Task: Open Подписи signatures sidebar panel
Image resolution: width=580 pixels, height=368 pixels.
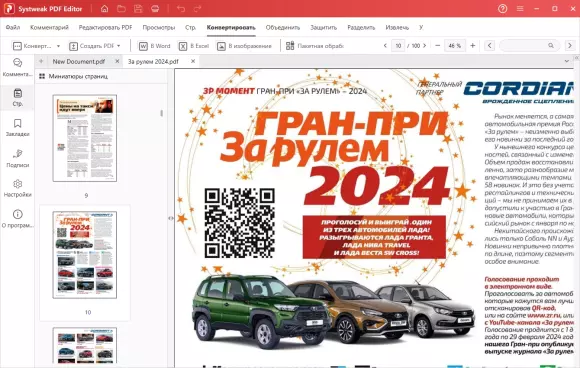Action: (x=17, y=158)
